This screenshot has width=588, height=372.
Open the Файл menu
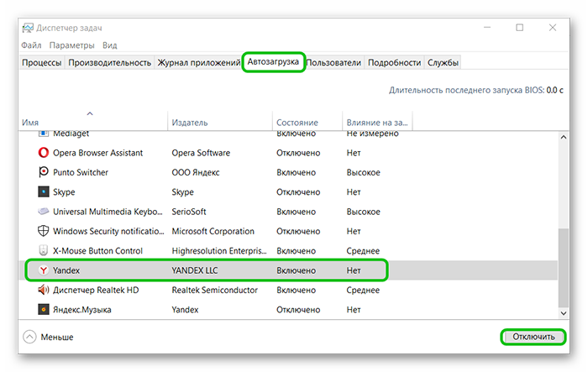tap(31, 45)
